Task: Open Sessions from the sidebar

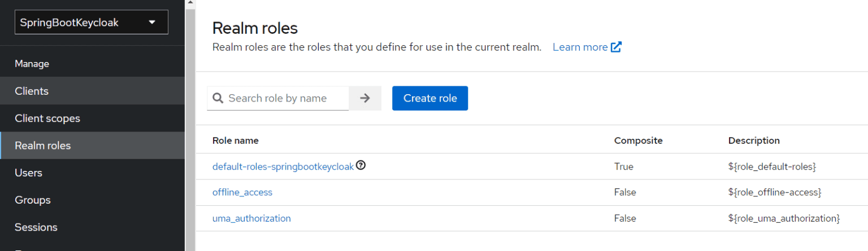Action: pos(36,227)
